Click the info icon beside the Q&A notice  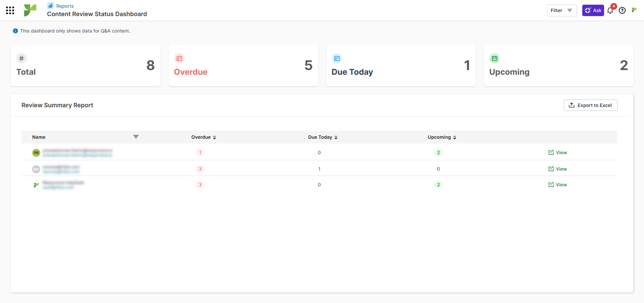(15, 31)
